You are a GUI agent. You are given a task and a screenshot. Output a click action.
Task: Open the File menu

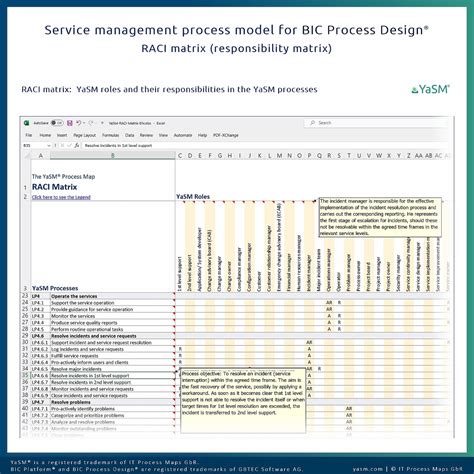click(29, 135)
